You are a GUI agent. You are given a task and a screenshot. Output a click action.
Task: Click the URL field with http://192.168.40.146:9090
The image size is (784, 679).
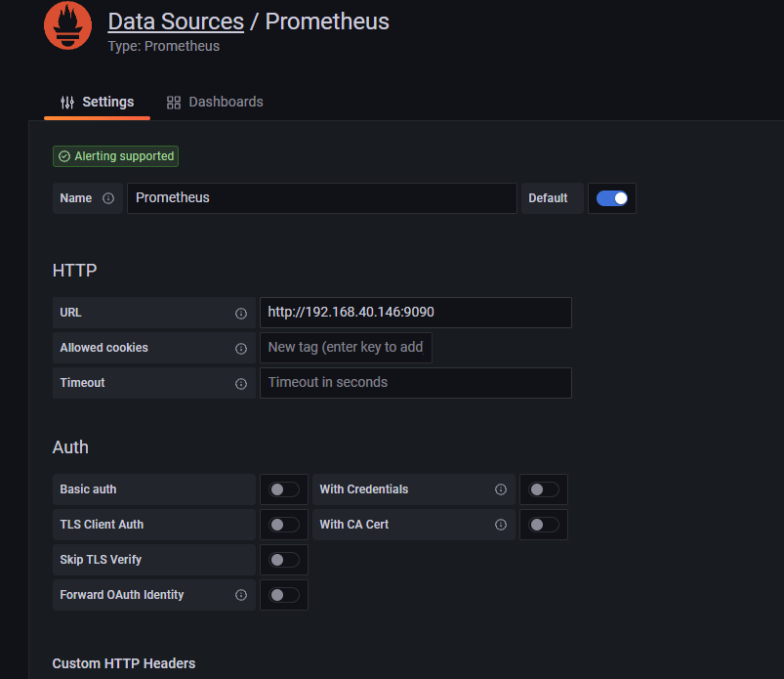tap(416, 313)
